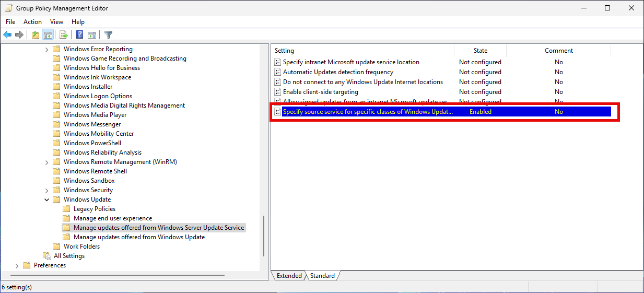The image size is (644, 293).
Task: Select Manage updates offered from Windows Update folder
Action: [x=139, y=237]
